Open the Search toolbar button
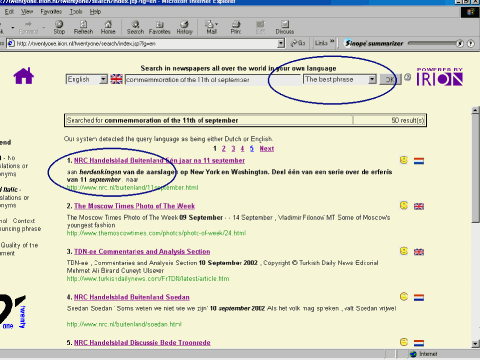This screenshot has width=480, height=360. tap(135, 27)
